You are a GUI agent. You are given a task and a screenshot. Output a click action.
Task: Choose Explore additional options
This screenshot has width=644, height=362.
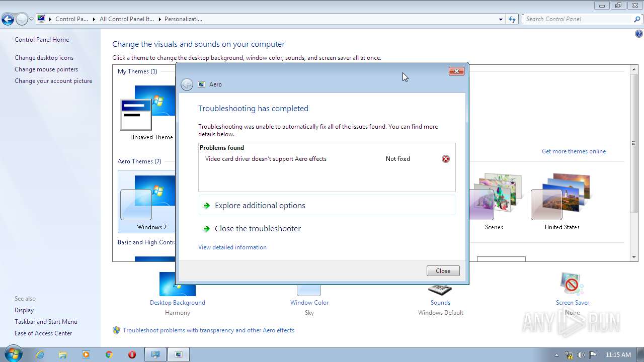tap(327, 205)
